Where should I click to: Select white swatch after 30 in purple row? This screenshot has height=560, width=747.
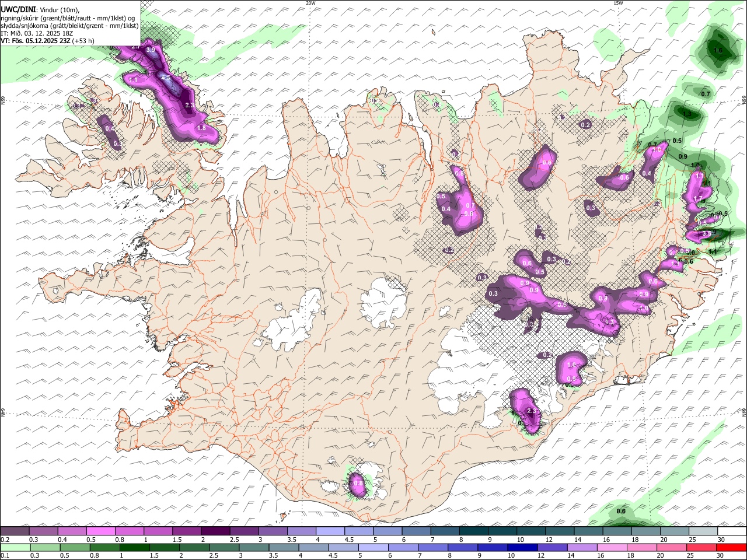[731, 531]
